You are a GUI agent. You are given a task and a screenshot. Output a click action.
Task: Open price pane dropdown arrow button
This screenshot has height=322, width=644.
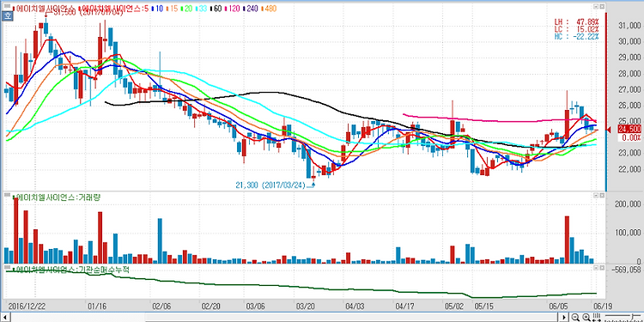(596, 7)
